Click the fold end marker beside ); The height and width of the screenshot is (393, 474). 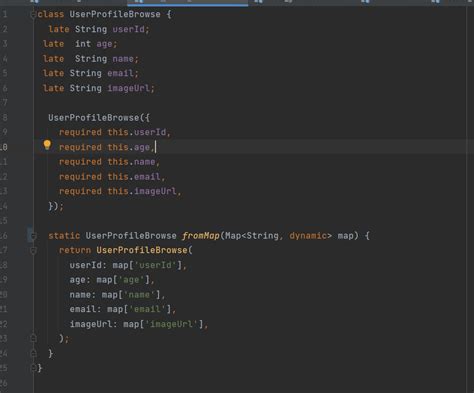33,338
